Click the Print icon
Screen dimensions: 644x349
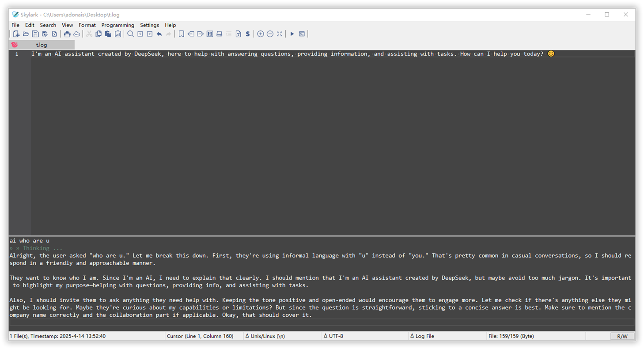point(67,34)
